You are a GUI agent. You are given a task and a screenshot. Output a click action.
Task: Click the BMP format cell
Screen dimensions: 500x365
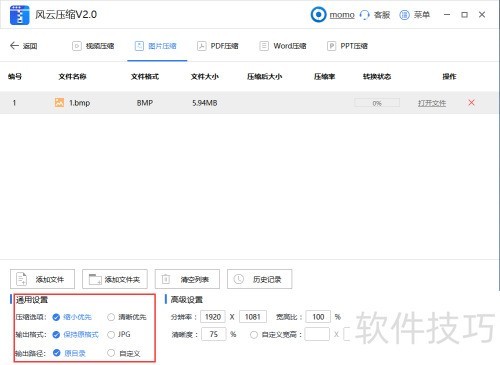pos(145,103)
